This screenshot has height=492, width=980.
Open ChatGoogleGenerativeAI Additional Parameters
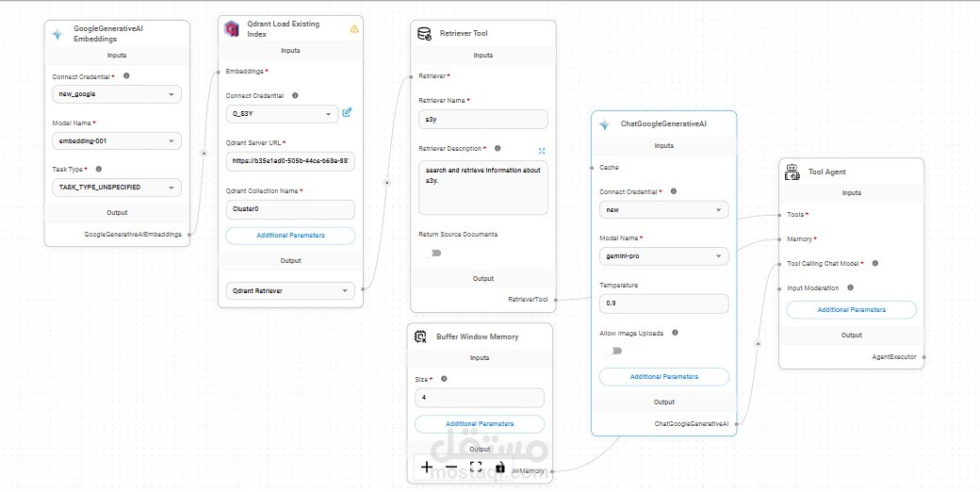pos(663,377)
